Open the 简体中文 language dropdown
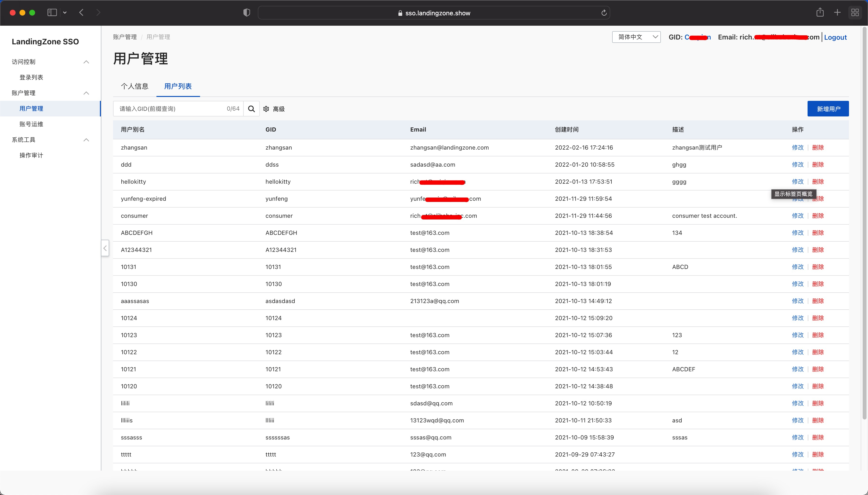 (636, 37)
